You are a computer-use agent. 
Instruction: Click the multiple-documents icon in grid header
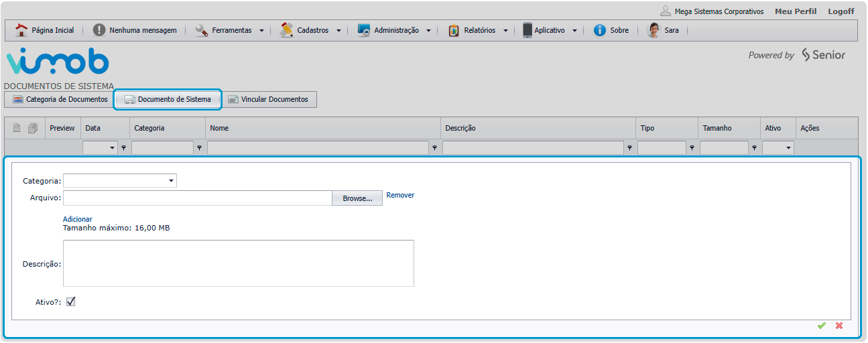point(32,128)
